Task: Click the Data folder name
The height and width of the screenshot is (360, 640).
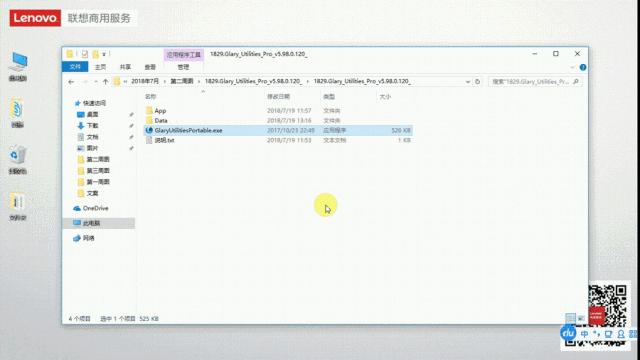Action: (x=161, y=120)
